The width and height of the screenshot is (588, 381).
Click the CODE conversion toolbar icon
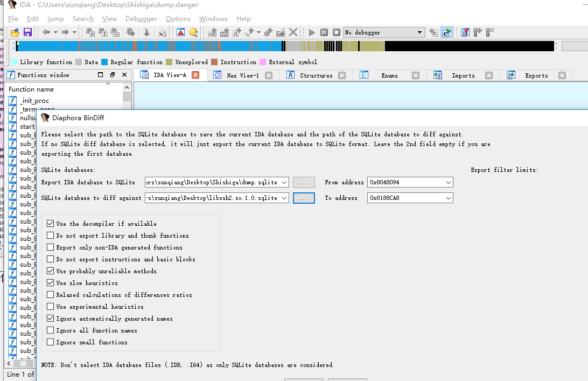212,33
